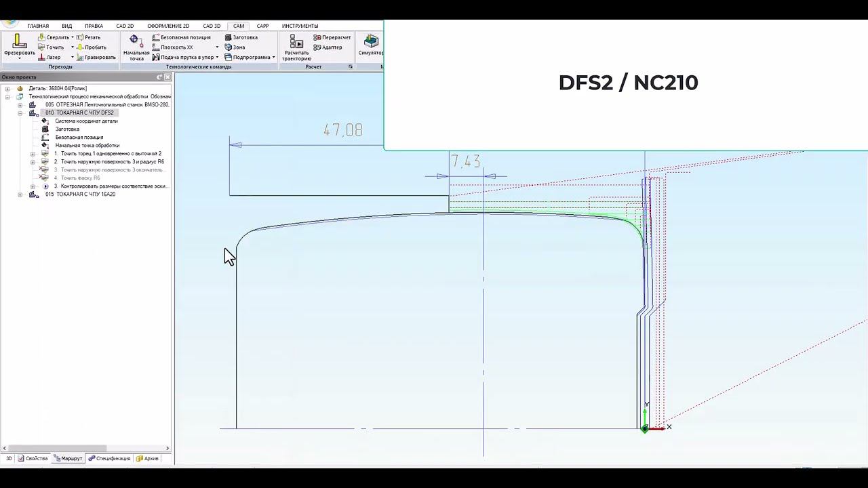This screenshot has width=868, height=488.
Task: Open the Сверлить dropdown arrow
Action: coord(73,37)
